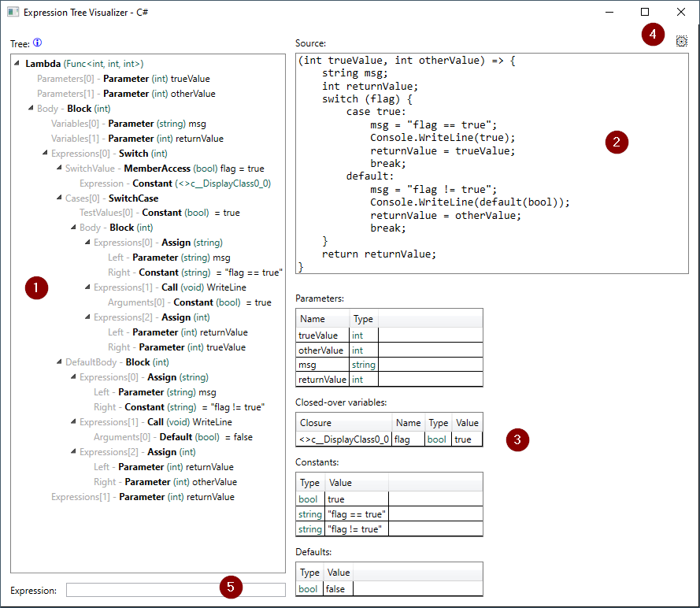
Task: Collapse the DefaultBody - Block node
Action: tap(59, 362)
